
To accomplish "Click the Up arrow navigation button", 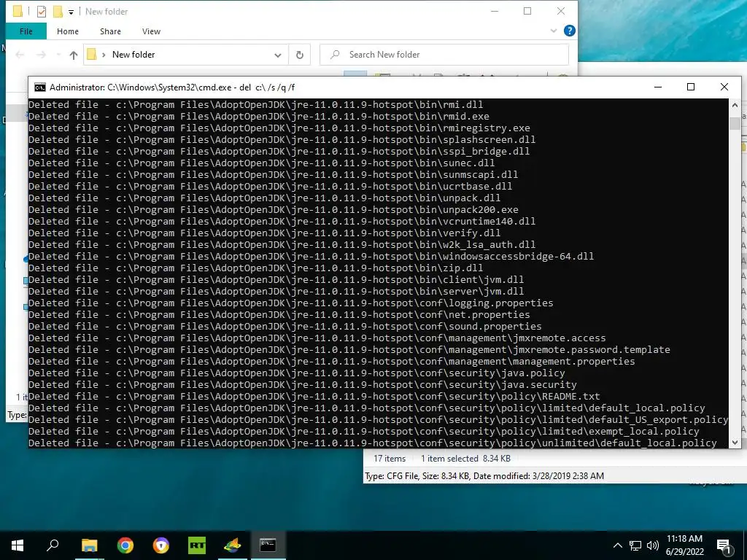I will click(x=74, y=55).
